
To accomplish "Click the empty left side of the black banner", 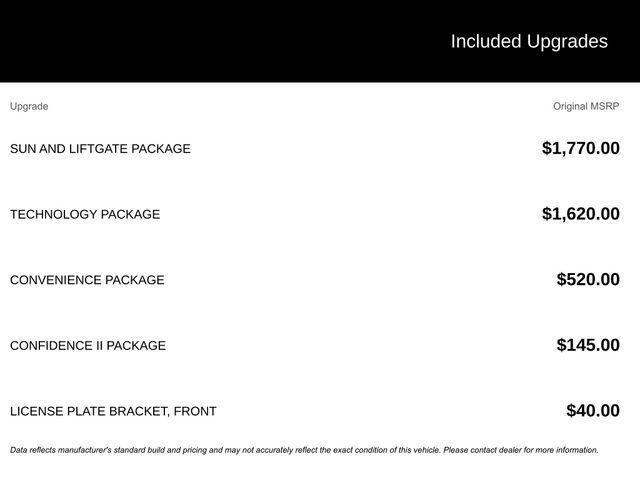I will [150, 41].
